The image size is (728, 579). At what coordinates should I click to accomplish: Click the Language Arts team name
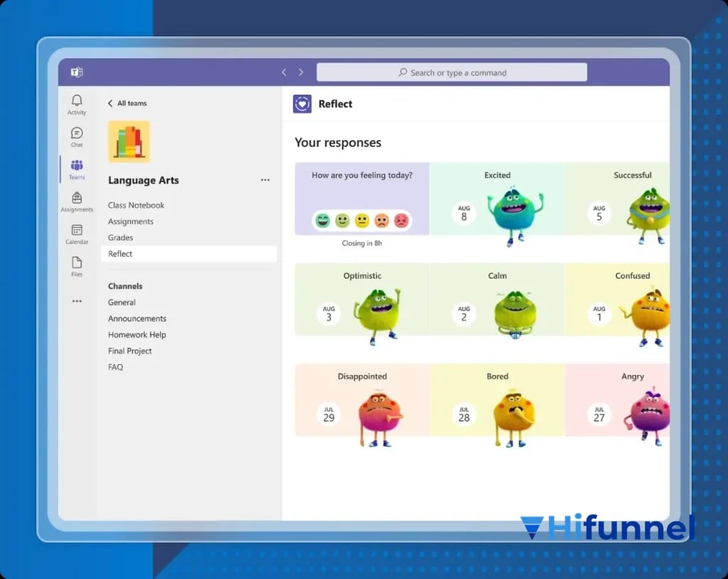144,180
